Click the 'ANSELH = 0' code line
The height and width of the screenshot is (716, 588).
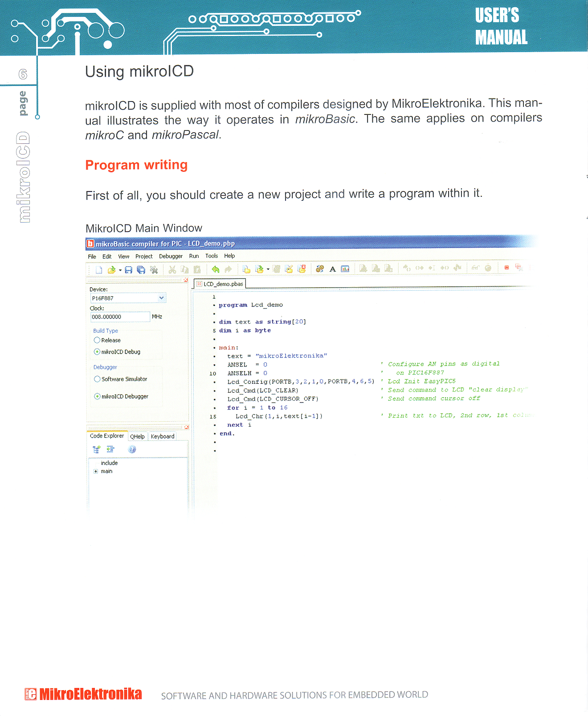point(247,373)
